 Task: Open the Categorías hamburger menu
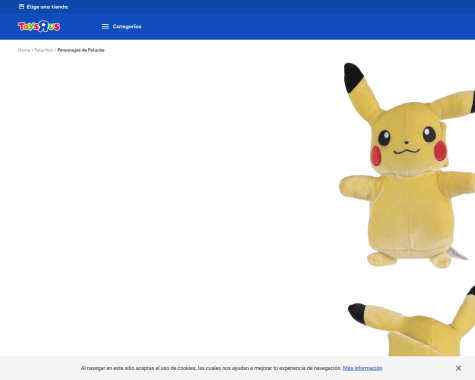pos(121,26)
